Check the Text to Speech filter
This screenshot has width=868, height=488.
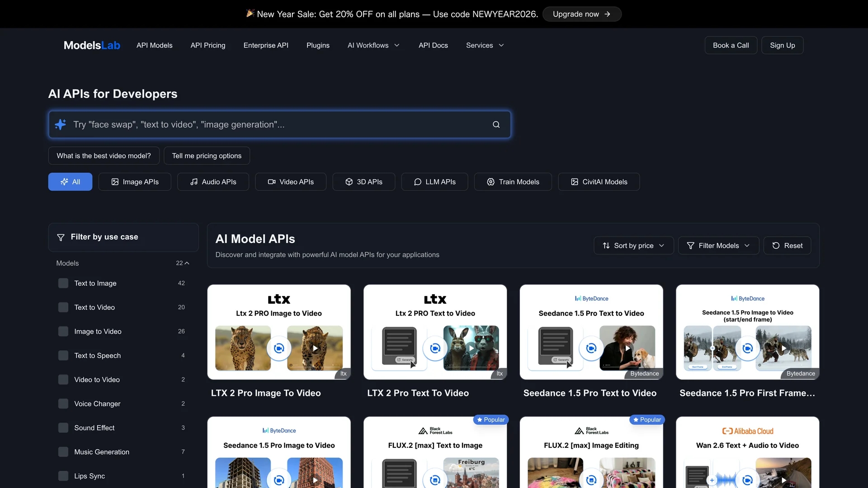pos(63,356)
